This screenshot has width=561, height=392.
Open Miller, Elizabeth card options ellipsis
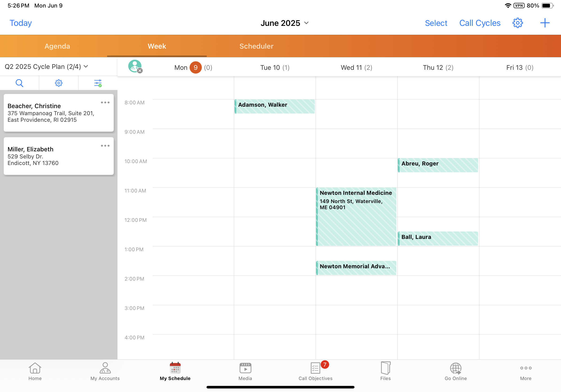point(105,146)
